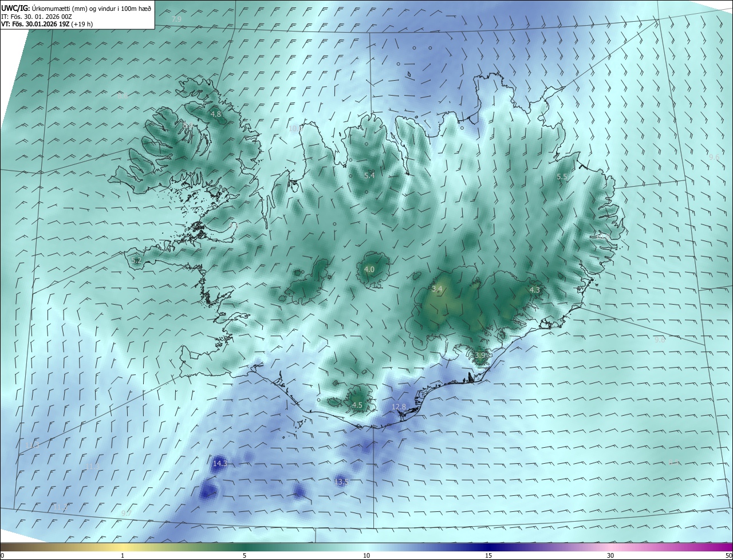Click the initial time line "IT: Fös. 30. 01. 2026 00Z"
733x560 pixels.
37,17
